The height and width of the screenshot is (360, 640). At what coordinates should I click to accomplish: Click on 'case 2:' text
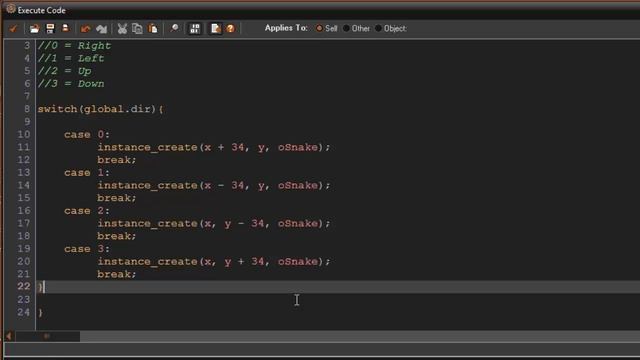[x=87, y=211]
